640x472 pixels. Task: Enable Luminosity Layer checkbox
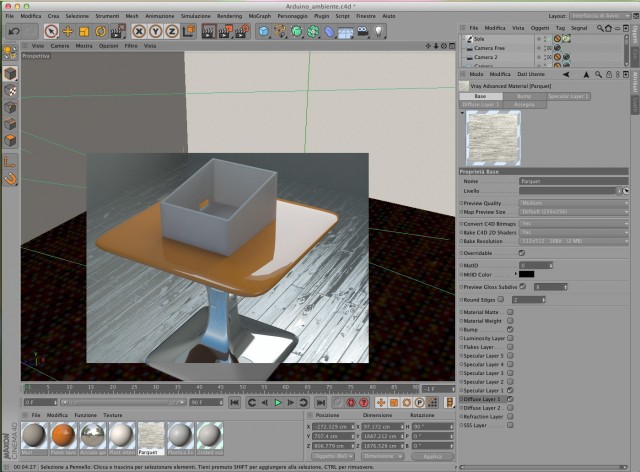(x=510, y=338)
